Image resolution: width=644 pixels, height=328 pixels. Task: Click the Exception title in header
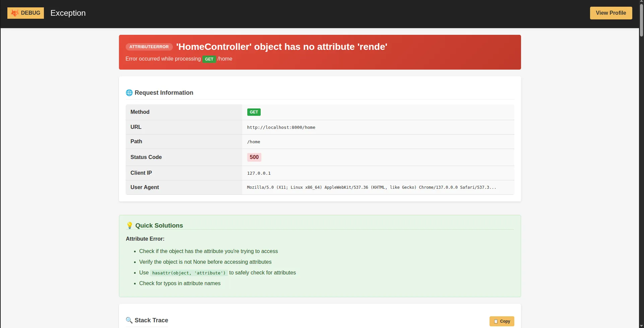(x=68, y=13)
